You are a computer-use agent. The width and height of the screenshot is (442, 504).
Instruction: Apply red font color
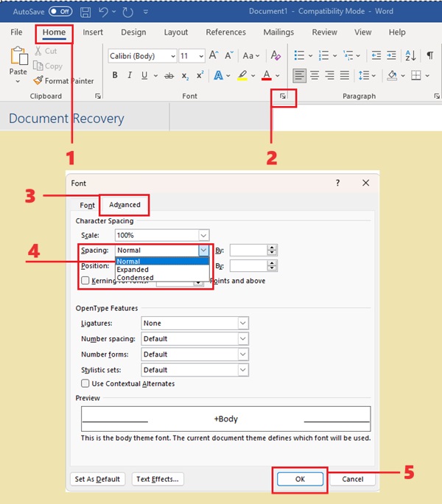267,76
